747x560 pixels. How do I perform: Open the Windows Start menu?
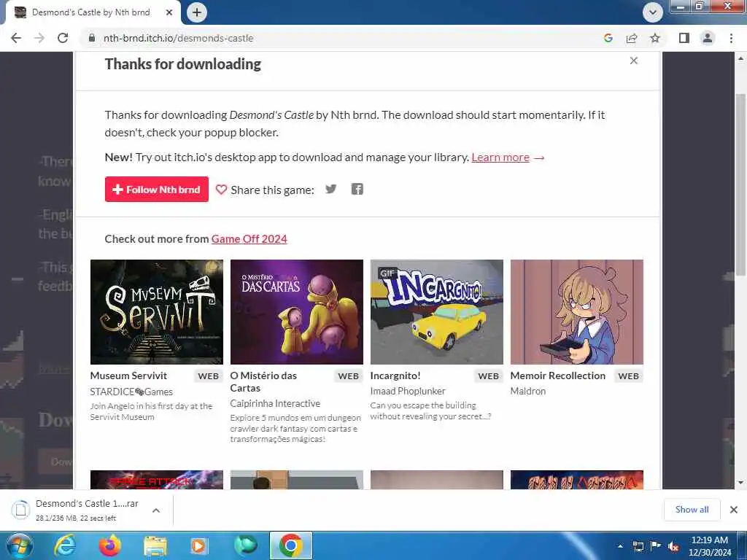pyautogui.click(x=18, y=545)
